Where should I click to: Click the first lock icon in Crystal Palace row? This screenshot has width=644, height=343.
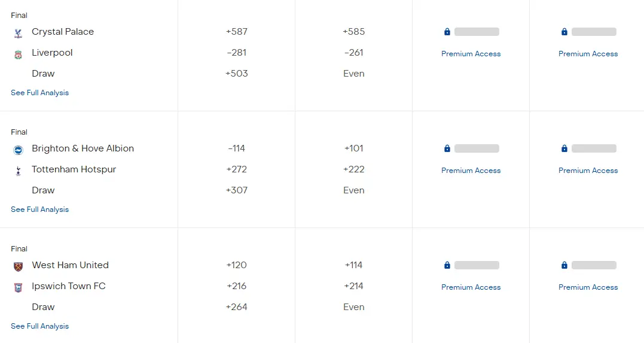[x=447, y=32]
